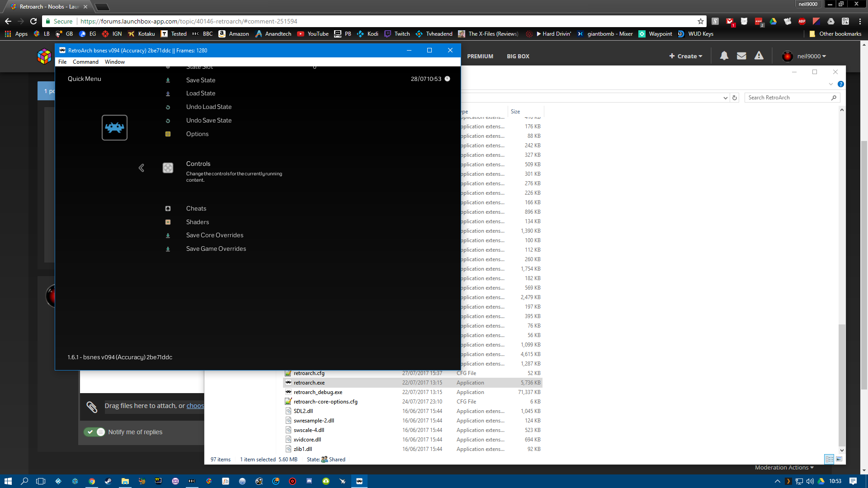This screenshot has width=868, height=488.
Task: Click the Google Drive extension icon
Action: click(773, 21)
